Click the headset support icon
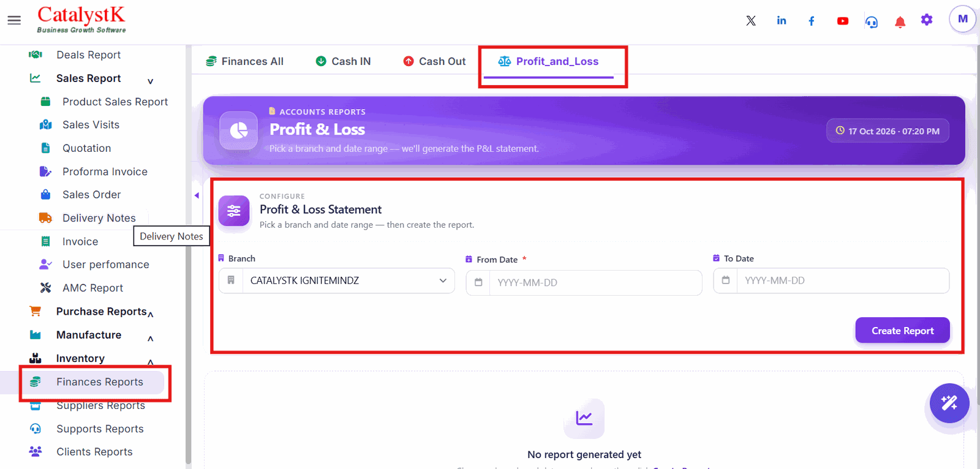Screen dimensions: 980x469 point(872,22)
